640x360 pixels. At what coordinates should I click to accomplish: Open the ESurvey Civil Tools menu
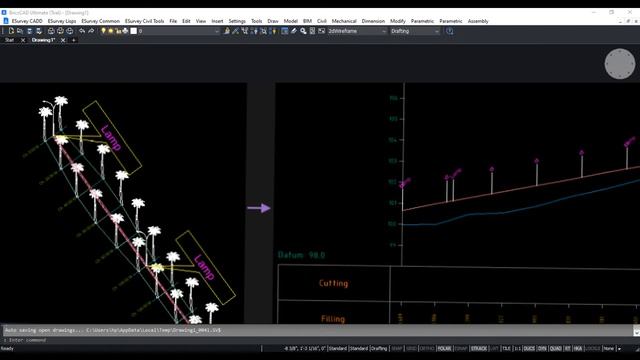click(144, 21)
